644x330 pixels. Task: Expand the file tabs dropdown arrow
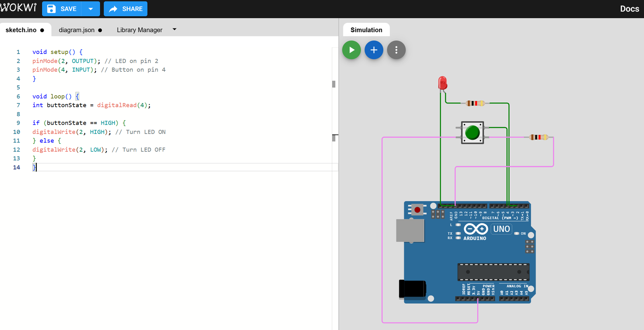point(174,29)
